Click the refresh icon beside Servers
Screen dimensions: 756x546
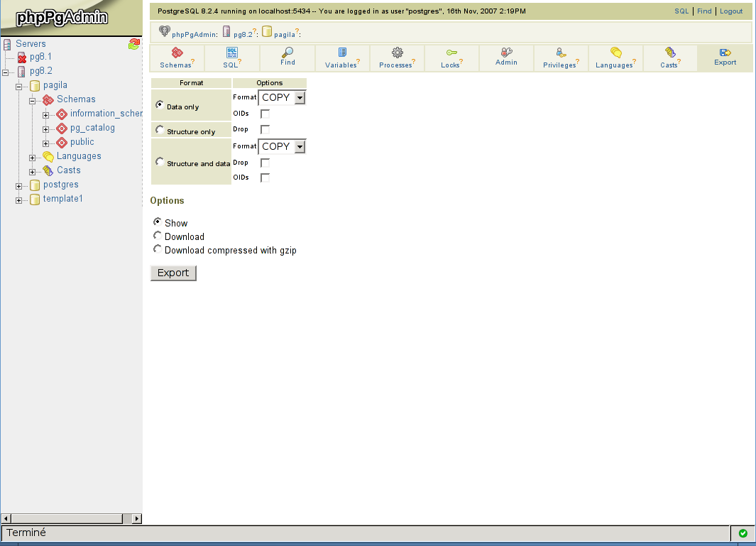pyautogui.click(x=134, y=44)
